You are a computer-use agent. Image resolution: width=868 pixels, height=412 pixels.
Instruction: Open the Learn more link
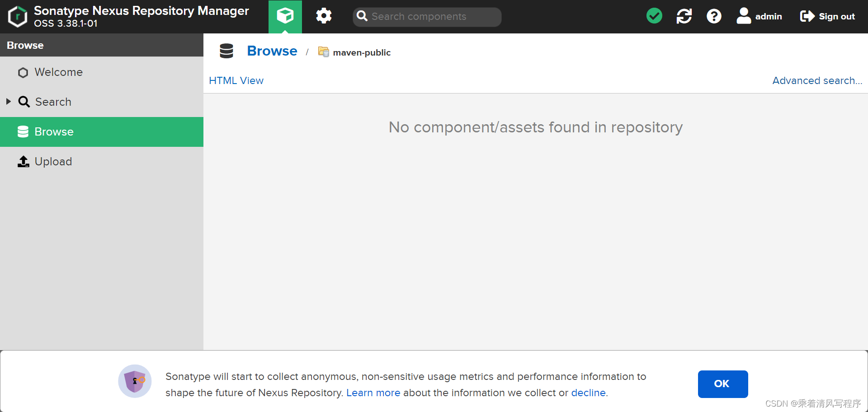coord(373,393)
